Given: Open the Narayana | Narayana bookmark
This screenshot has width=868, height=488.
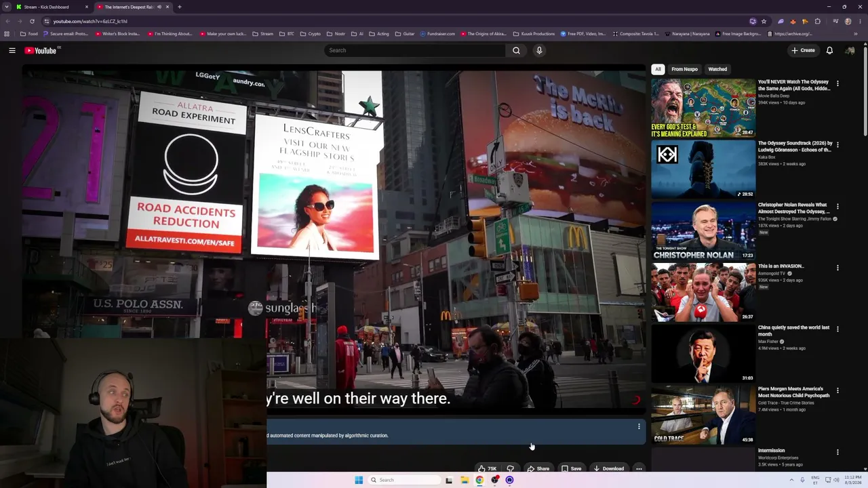Looking at the screenshot, I should pyautogui.click(x=687, y=34).
